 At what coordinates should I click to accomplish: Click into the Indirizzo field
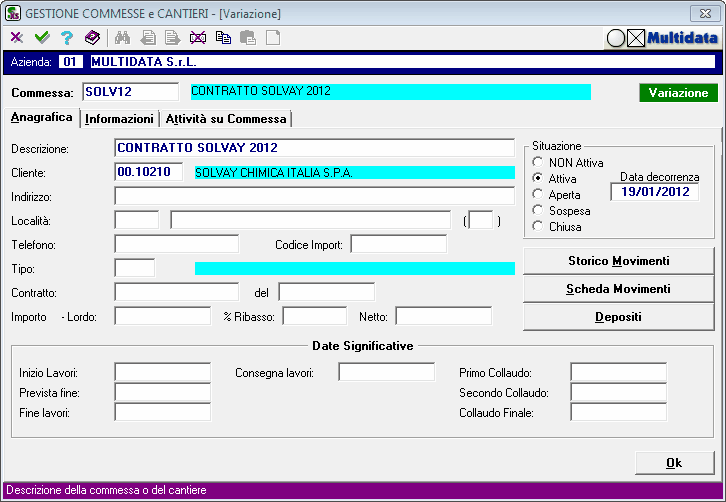tap(314, 196)
